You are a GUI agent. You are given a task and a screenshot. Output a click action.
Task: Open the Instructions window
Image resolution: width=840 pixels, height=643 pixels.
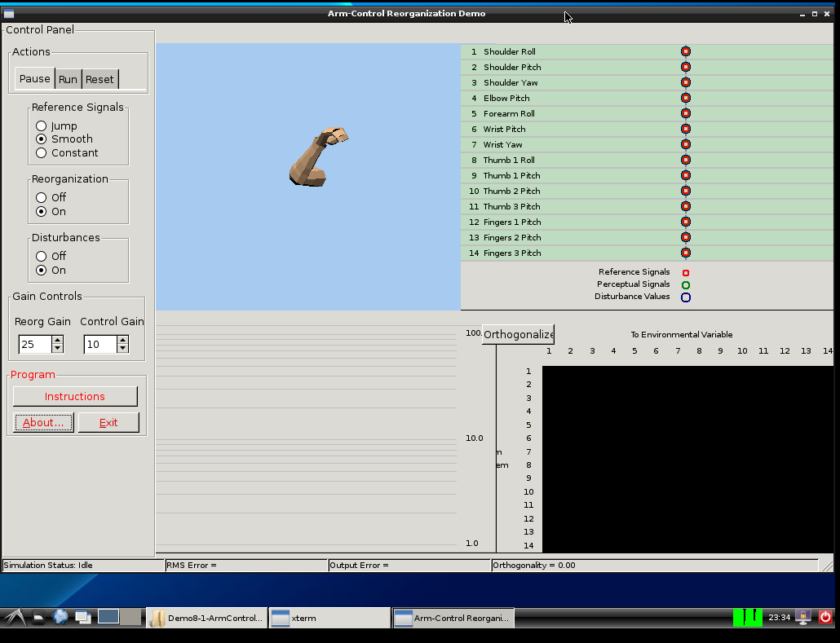(x=75, y=397)
